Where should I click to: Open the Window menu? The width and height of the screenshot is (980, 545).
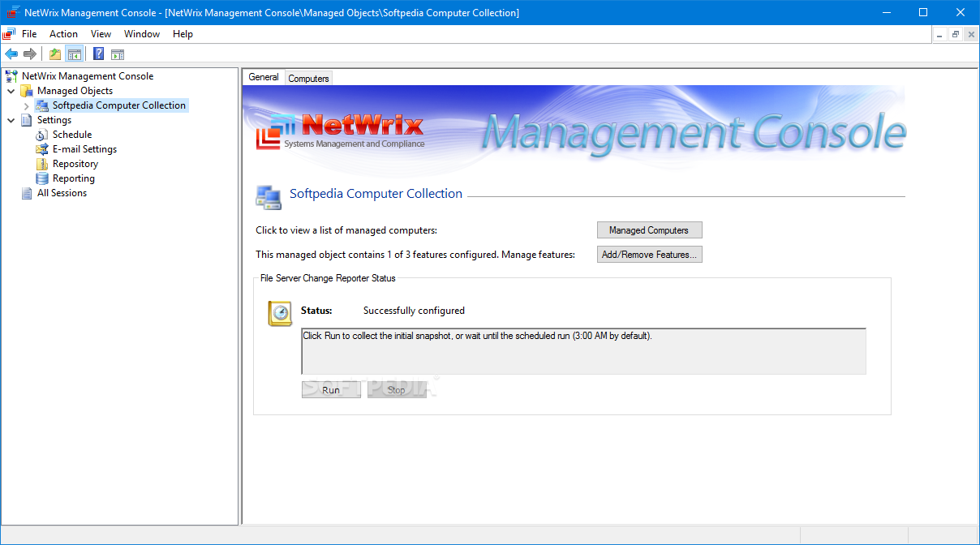tap(142, 34)
